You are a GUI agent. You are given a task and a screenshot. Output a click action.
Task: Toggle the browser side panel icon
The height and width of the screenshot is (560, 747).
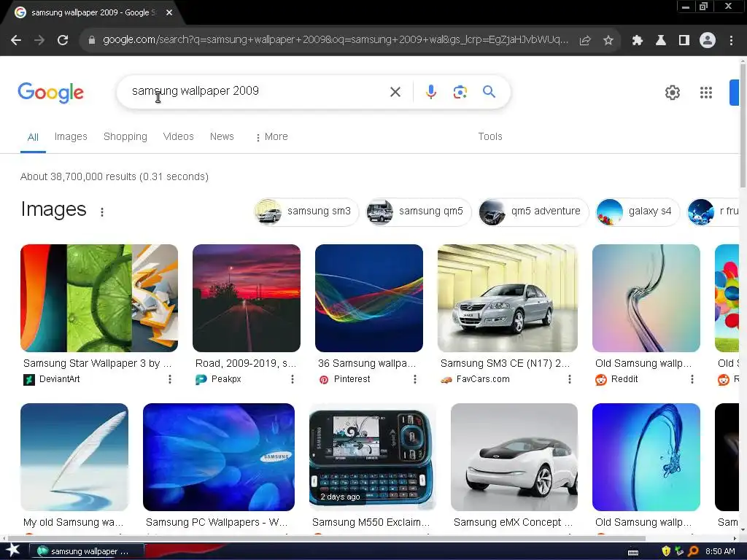tap(684, 41)
